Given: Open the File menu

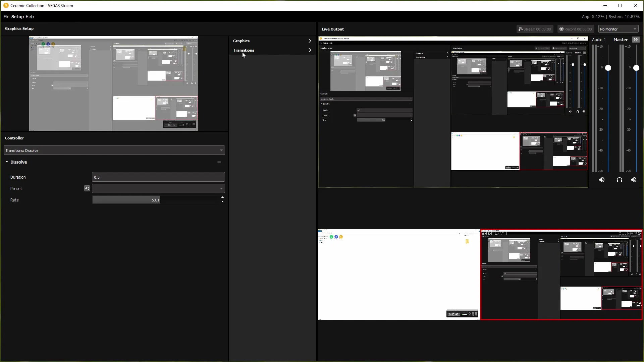Looking at the screenshot, I should 7,16.
